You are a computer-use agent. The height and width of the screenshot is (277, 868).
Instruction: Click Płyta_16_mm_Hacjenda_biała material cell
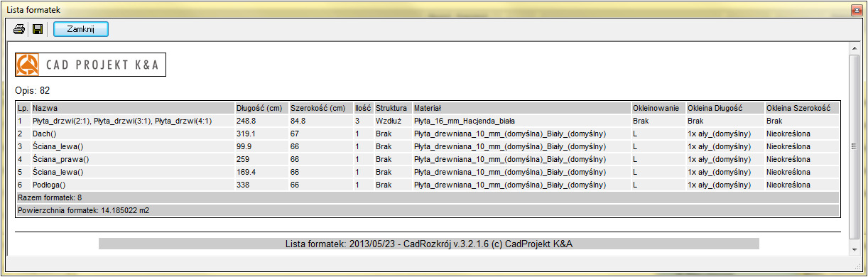point(465,121)
